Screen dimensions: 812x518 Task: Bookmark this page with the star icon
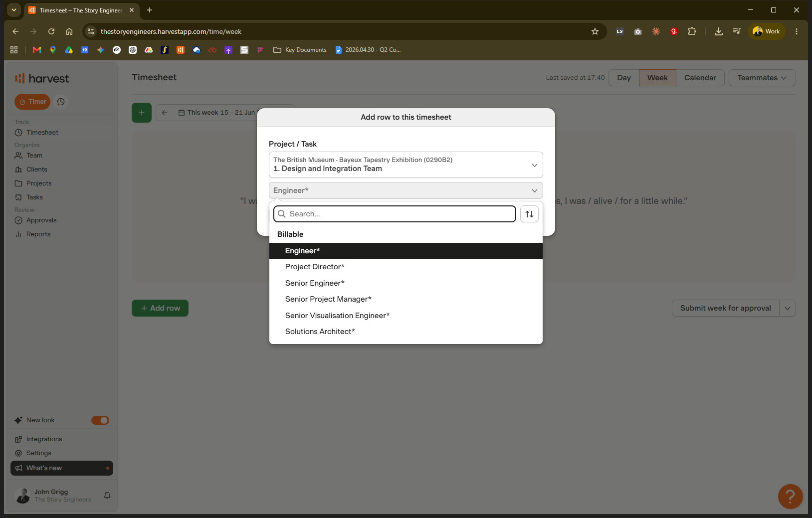(595, 31)
